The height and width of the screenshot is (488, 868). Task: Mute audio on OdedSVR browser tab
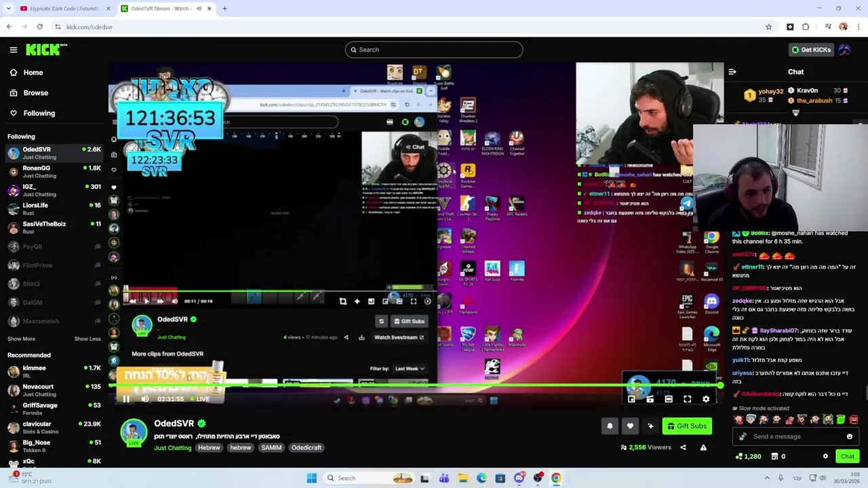pyautogui.click(x=199, y=9)
